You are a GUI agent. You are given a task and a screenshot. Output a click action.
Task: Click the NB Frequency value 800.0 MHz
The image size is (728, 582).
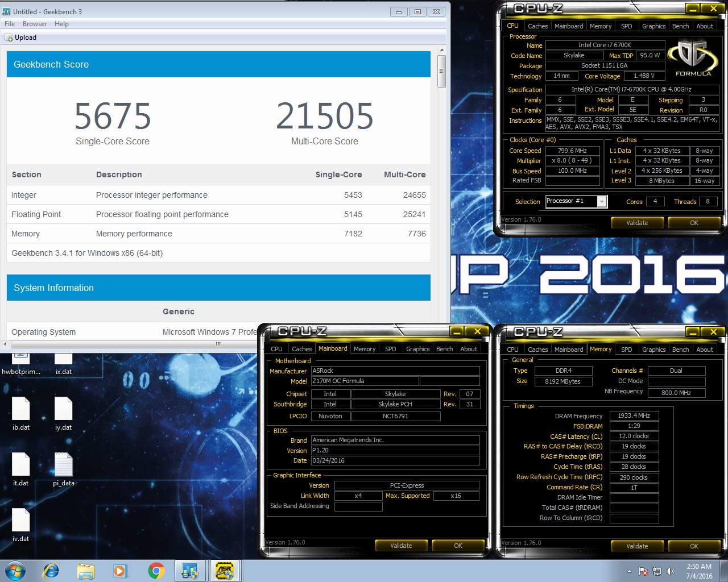pos(676,392)
